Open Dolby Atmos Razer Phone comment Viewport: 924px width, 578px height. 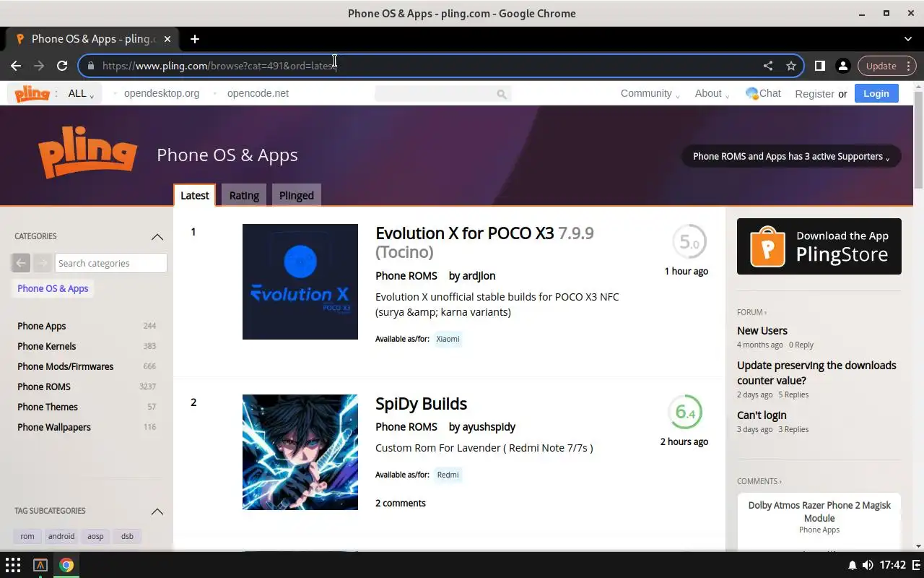(819, 512)
